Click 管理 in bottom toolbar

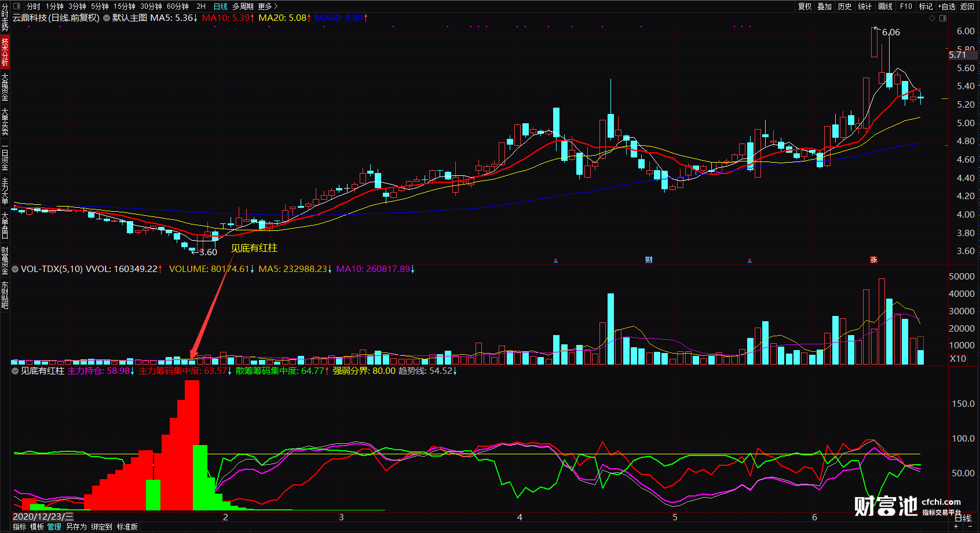click(54, 527)
